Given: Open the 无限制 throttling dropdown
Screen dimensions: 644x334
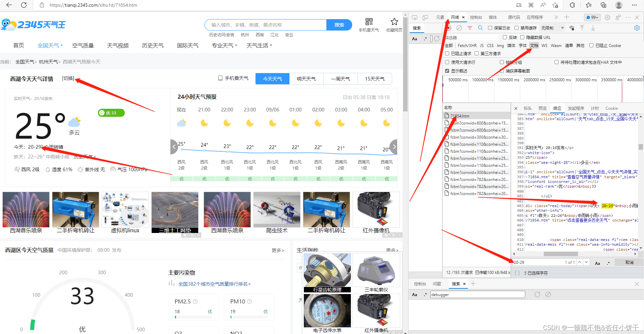Looking at the screenshot, I should [x=552, y=28].
